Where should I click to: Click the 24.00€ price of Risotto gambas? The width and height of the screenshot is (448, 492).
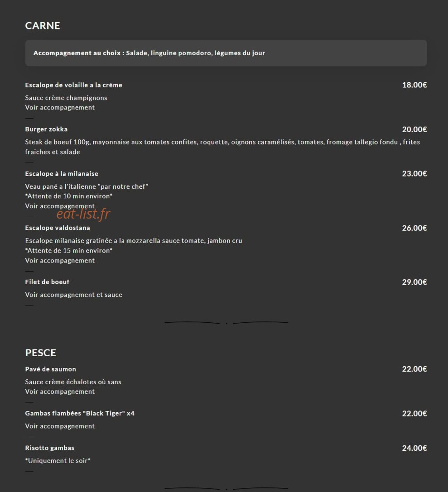point(414,448)
